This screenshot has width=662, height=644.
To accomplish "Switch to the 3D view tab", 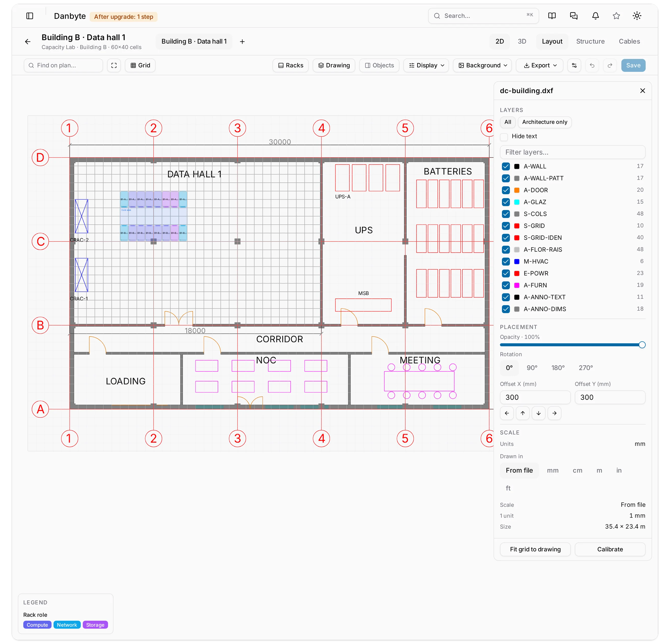I will (x=522, y=41).
